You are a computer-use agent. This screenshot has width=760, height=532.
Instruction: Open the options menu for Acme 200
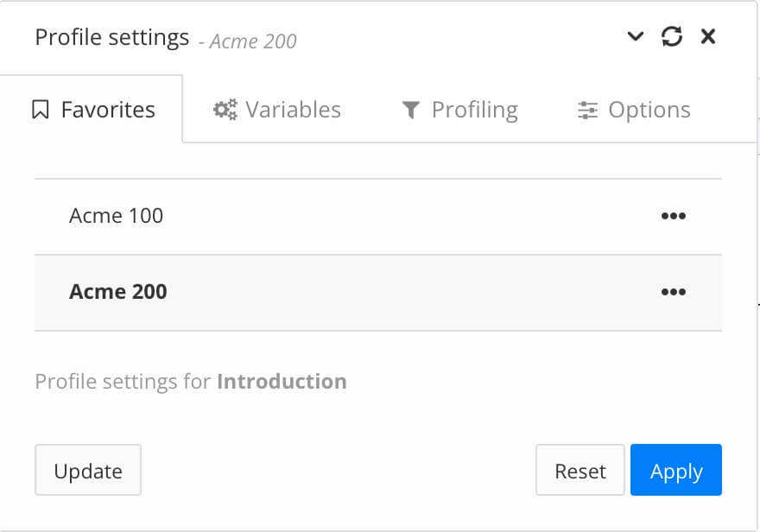tap(673, 292)
